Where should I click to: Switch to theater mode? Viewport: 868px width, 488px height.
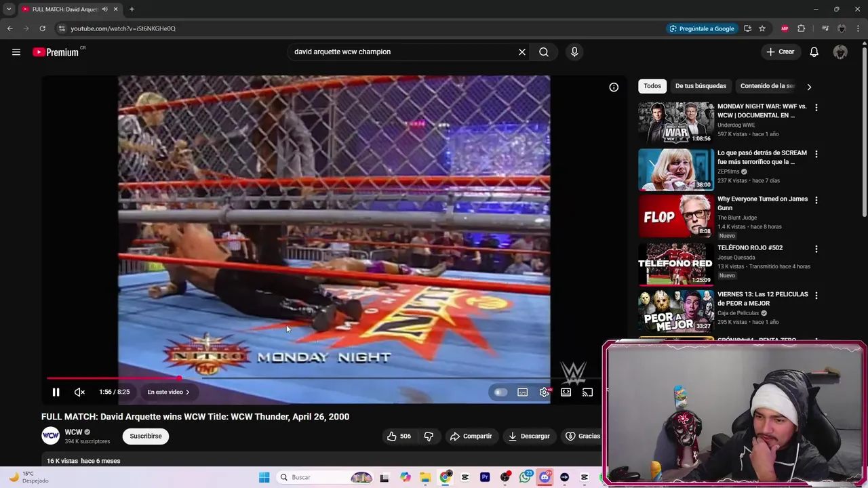pyautogui.click(x=566, y=392)
